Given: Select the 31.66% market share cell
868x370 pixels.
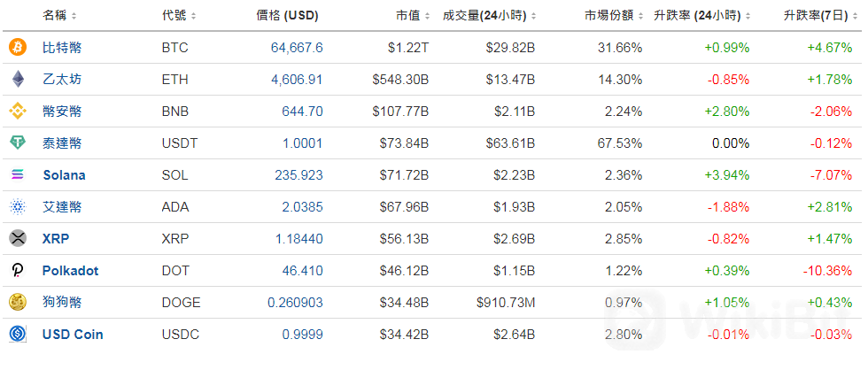Looking at the screenshot, I should pyautogui.click(x=620, y=48).
